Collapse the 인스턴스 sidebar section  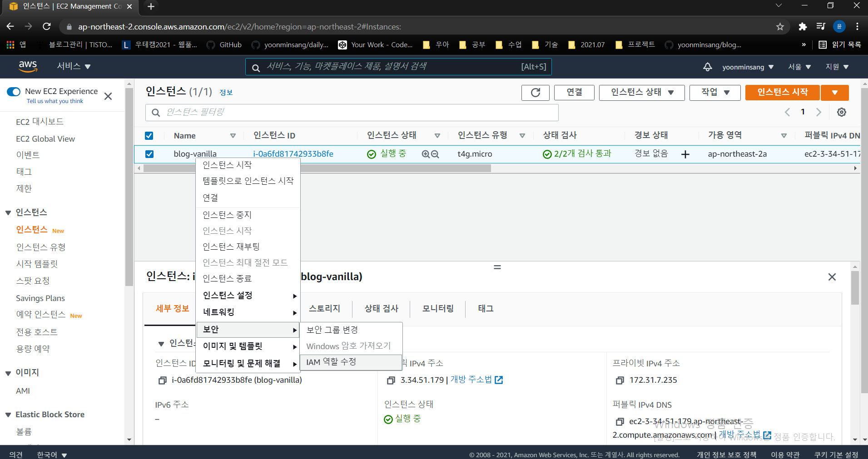tap(8, 213)
